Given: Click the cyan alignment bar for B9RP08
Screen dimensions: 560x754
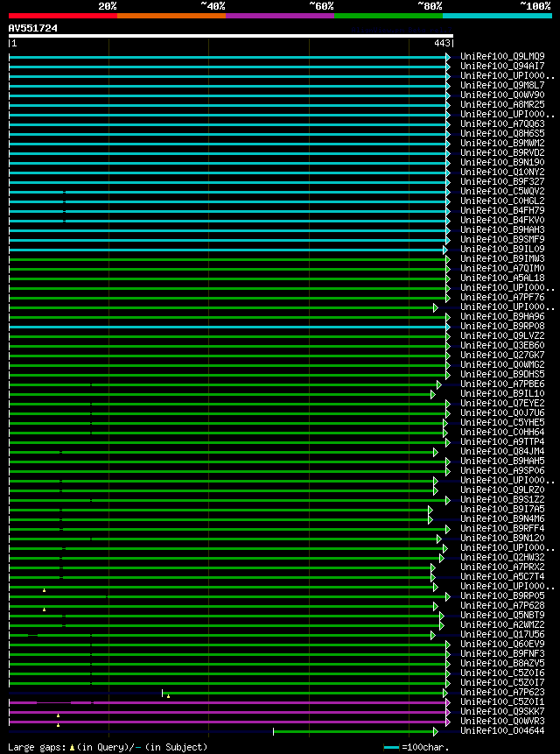Looking at the screenshot, I should (227, 327).
